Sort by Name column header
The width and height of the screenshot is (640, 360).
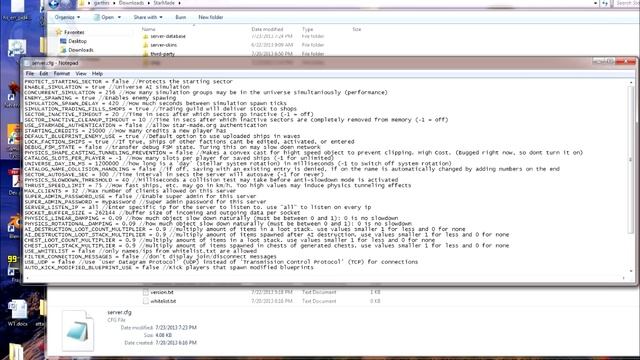coord(148,29)
